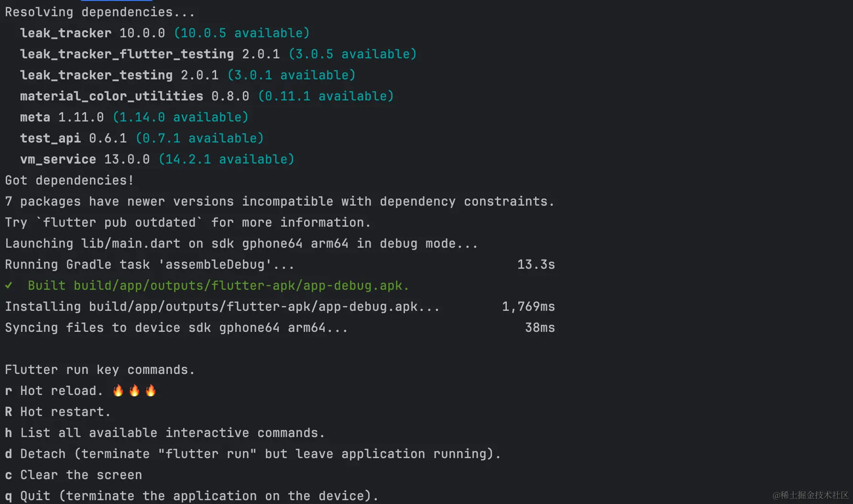Select the blue tab indicator at top
853x504 pixels.
[x=117, y=2]
